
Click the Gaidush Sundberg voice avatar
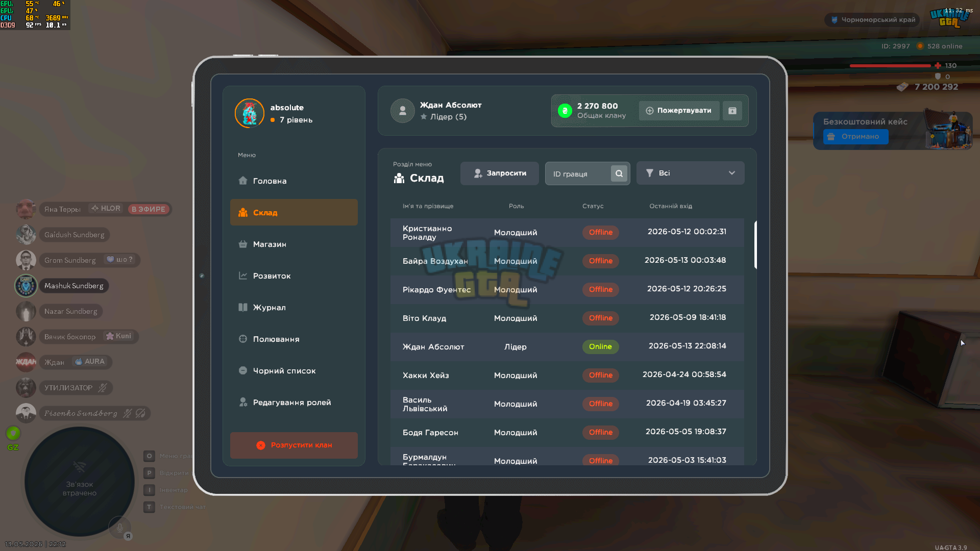pyautogui.click(x=26, y=235)
